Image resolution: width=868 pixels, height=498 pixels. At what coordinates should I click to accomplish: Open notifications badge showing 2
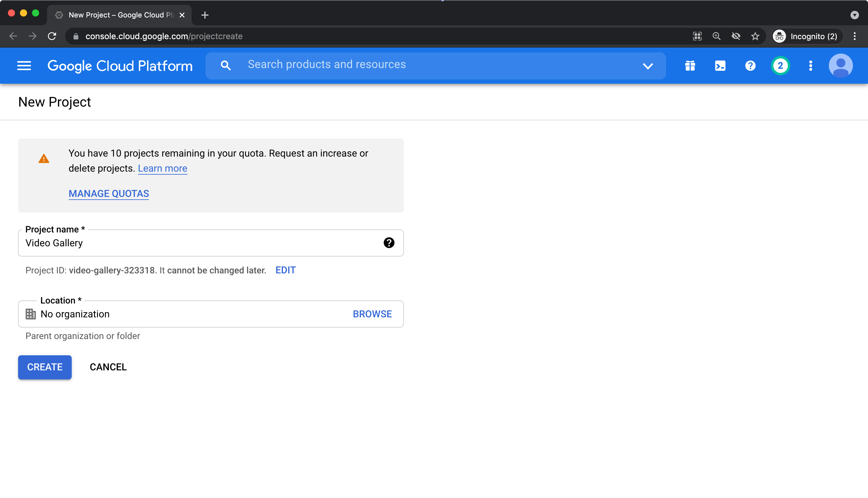[780, 66]
